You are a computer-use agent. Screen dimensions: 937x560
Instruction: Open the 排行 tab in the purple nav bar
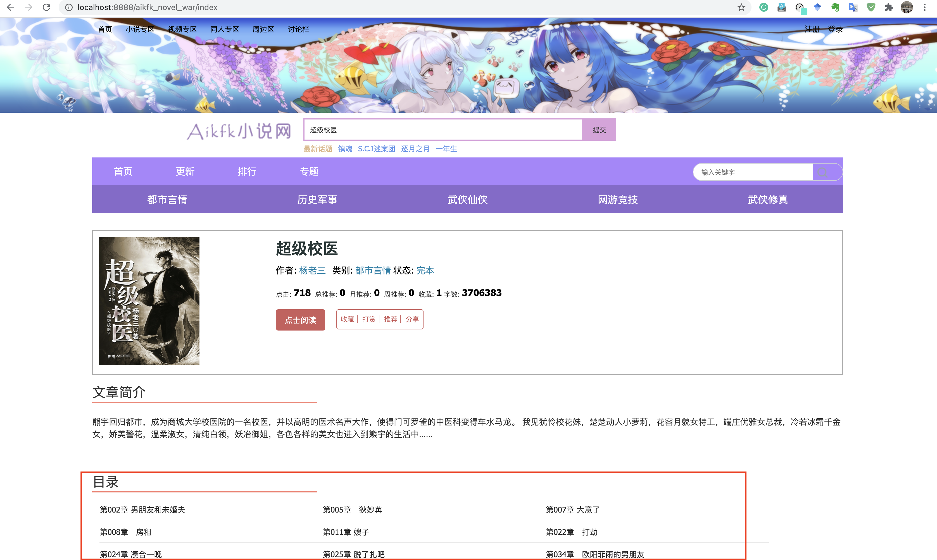(247, 171)
